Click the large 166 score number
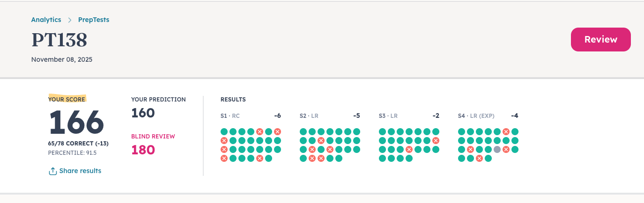 76,123
